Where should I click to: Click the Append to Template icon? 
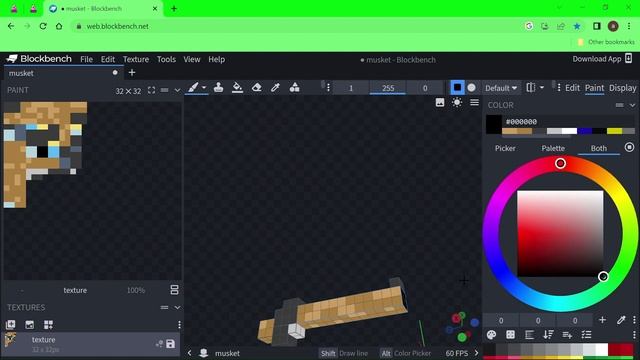48,324
